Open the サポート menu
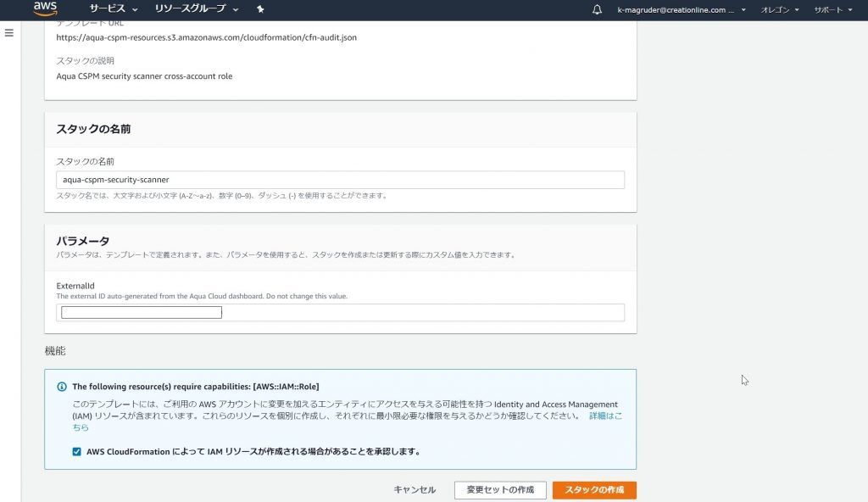This screenshot has height=502, width=868. point(833,10)
